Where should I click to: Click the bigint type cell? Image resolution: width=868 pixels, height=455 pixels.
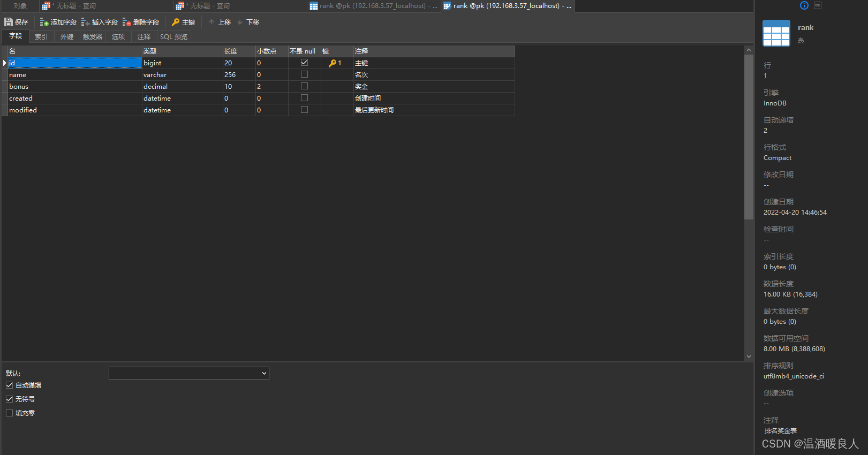pyautogui.click(x=183, y=63)
